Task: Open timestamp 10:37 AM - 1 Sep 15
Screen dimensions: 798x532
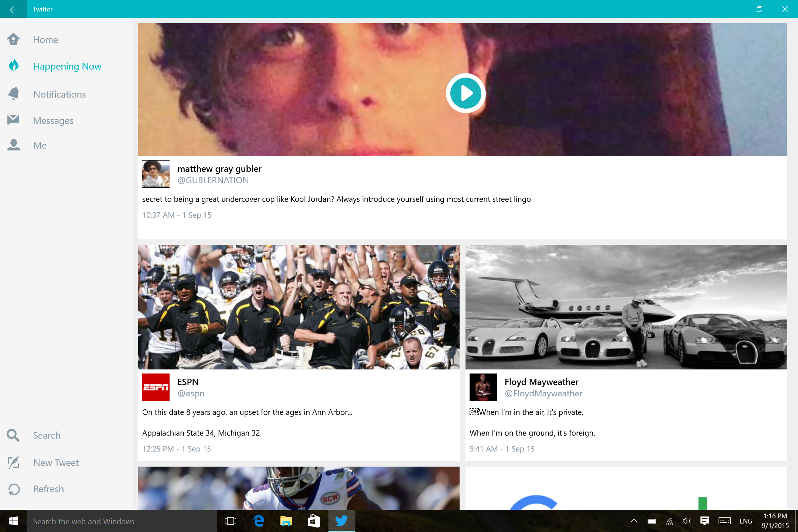Action: pos(177,215)
